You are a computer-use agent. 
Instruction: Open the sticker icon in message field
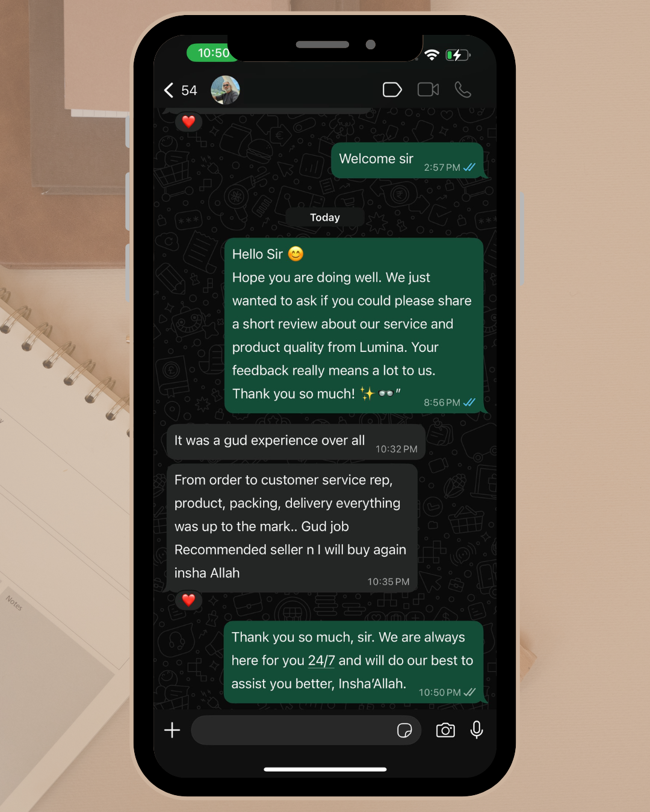[404, 730]
